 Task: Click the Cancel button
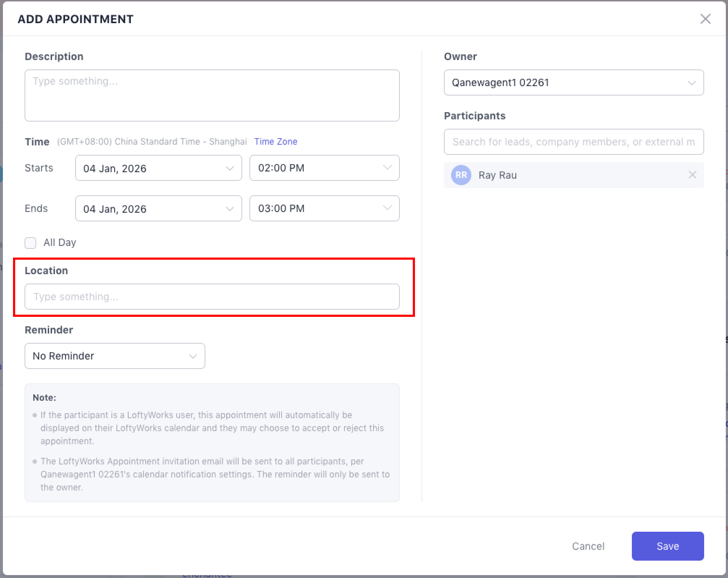pos(588,546)
